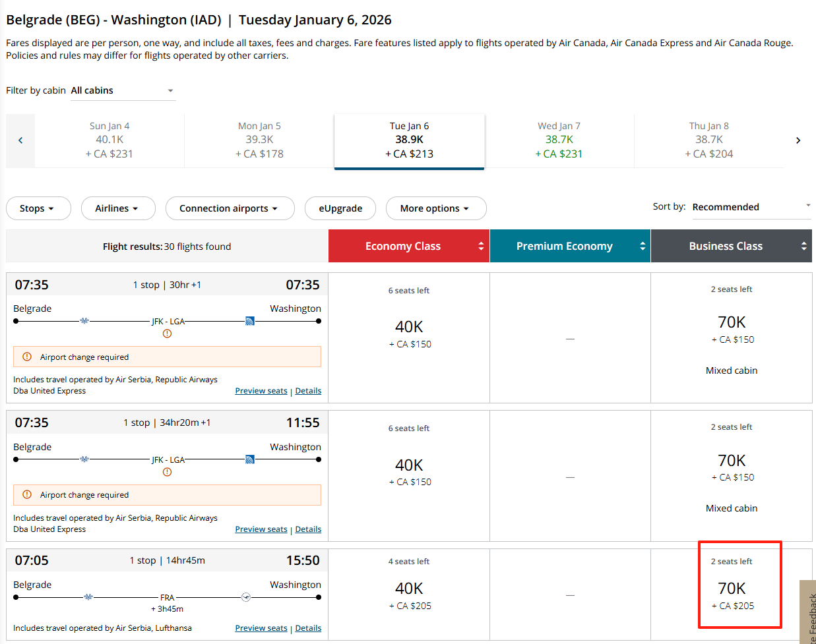This screenshot has height=644, width=816.
Task: Choose 40K economy fare on the first flight
Action: point(409,328)
